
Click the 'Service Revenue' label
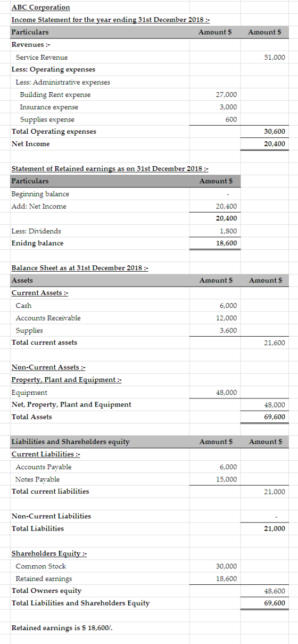42,57
